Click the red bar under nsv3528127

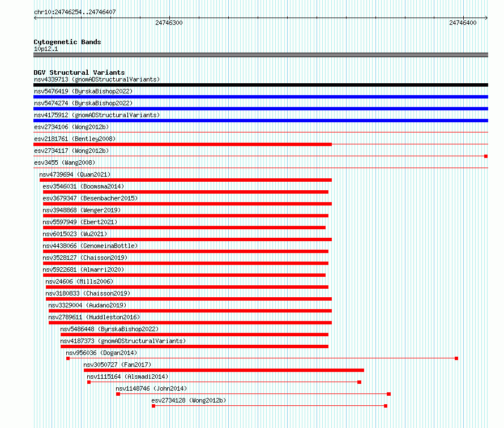[186, 263]
